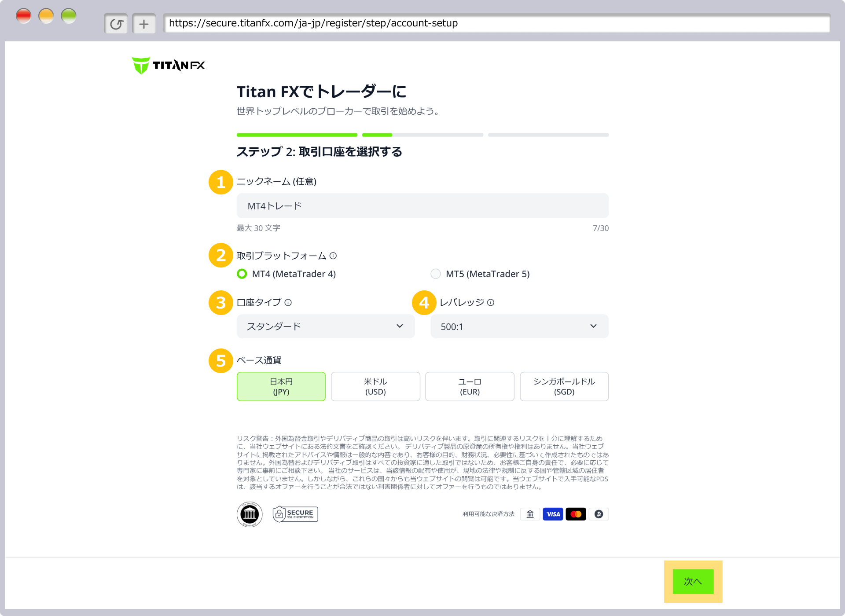Click the red window close button
Image resolution: width=845 pixels, height=616 pixels.
(x=24, y=16)
